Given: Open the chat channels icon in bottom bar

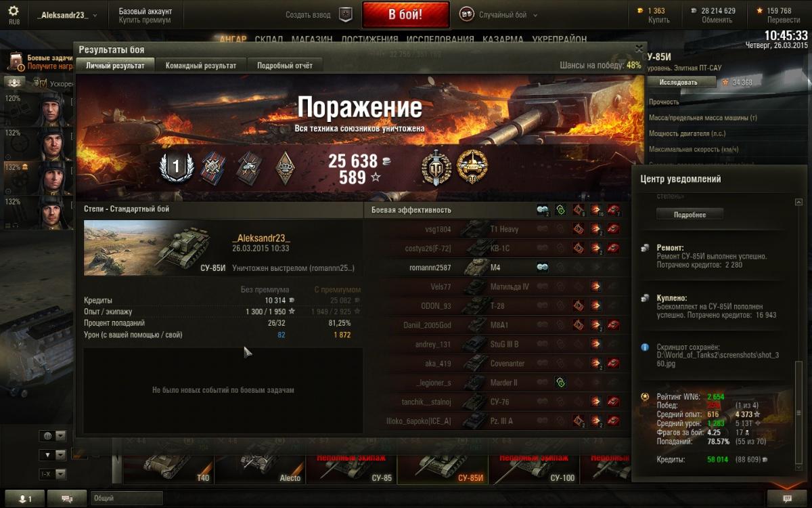Looking at the screenshot, I should (67, 499).
